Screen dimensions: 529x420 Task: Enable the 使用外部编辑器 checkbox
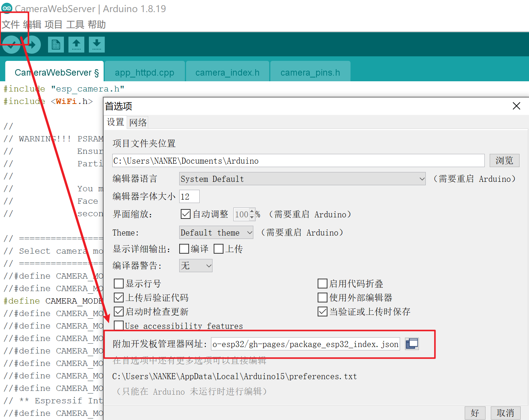pyautogui.click(x=323, y=298)
